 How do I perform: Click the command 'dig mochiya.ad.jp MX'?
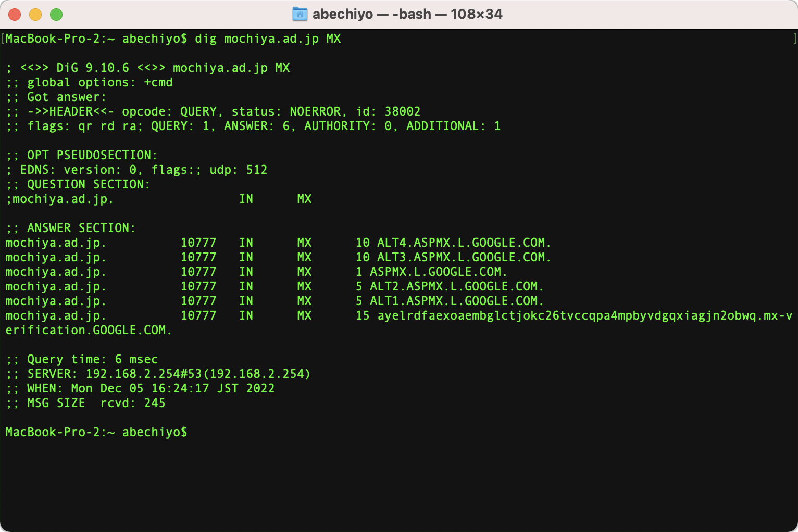(268, 39)
